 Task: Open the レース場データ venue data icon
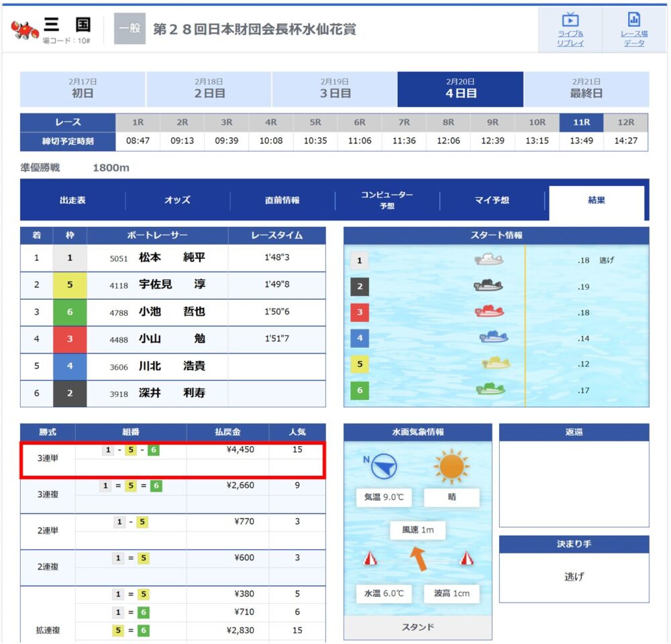pos(634,30)
